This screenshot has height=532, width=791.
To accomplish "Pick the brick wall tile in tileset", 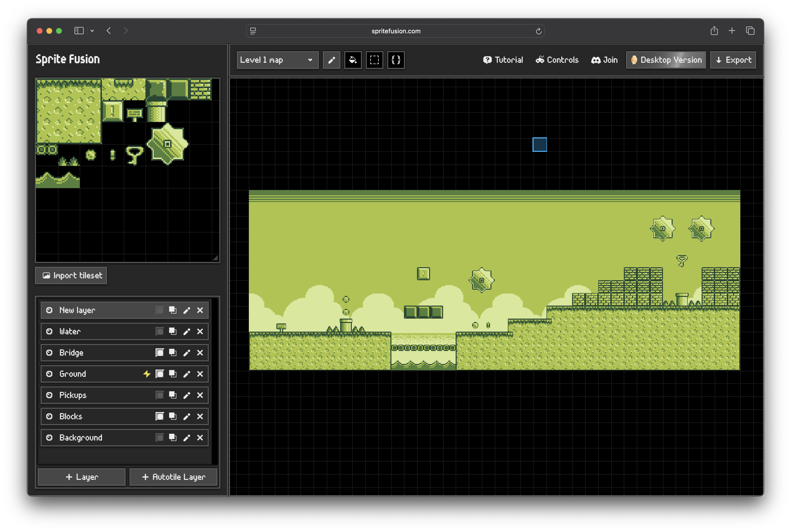I will (x=200, y=90).
